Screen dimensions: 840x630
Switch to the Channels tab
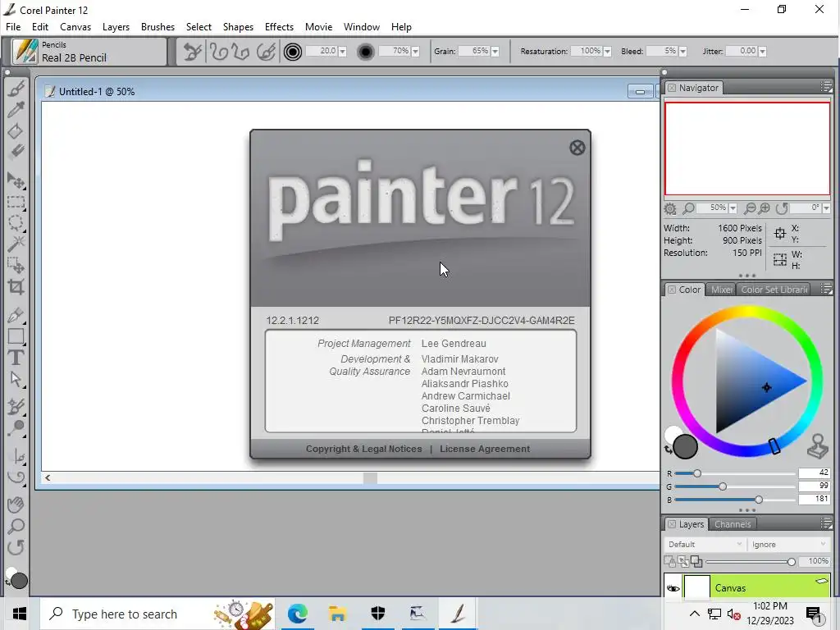pos(733,524)
